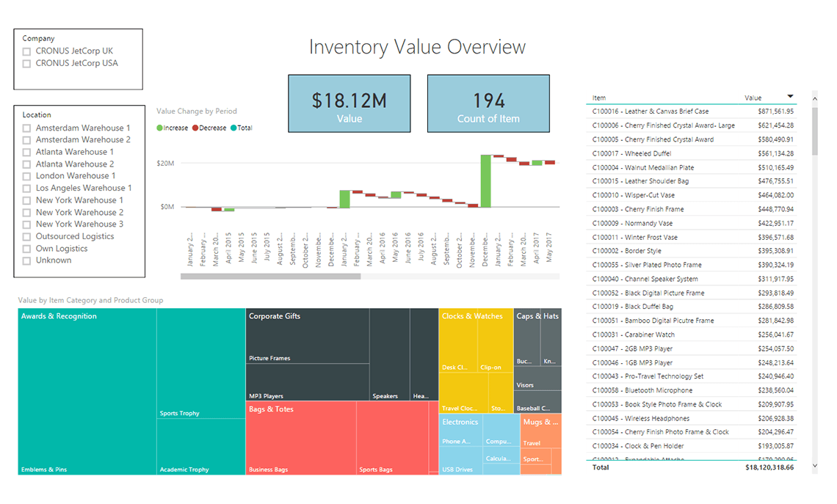Viewport: 837px width, 504px height.
Task: Click row C100047 - 2GB MP3 Player
Action: 693,348
